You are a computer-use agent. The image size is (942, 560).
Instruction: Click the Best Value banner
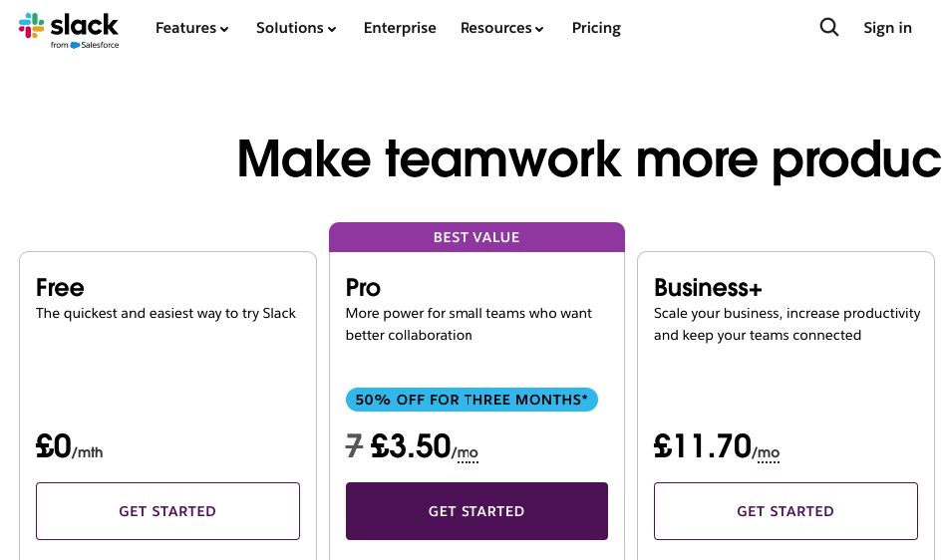click(476, 237)
